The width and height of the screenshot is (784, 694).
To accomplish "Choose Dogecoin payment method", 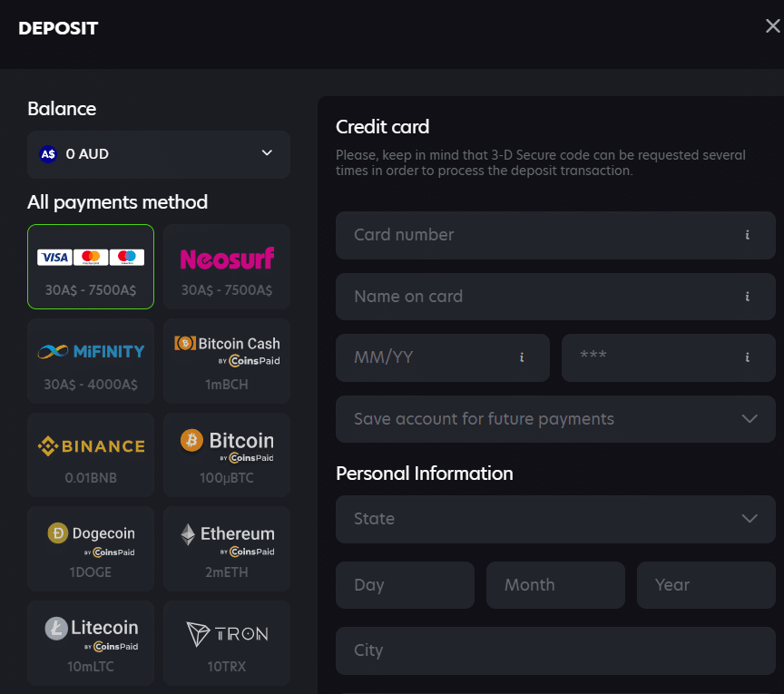I will 91,550.
